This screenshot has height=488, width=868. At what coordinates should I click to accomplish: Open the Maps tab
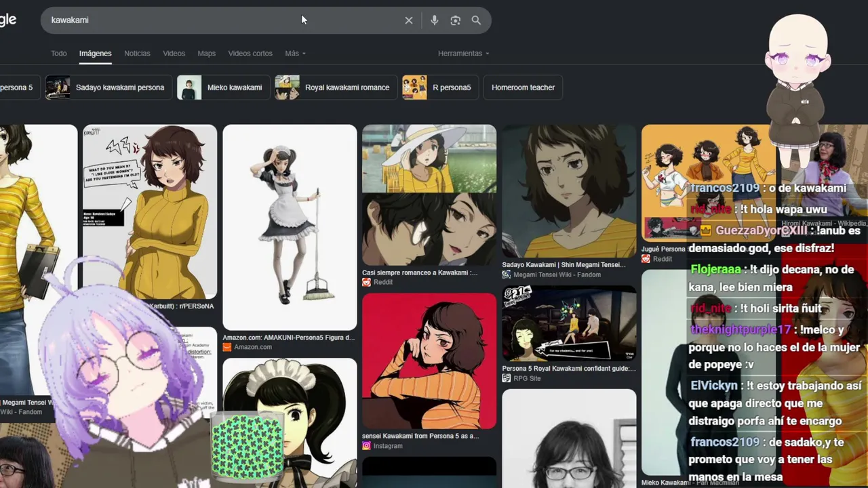click(x=206, y=54)
